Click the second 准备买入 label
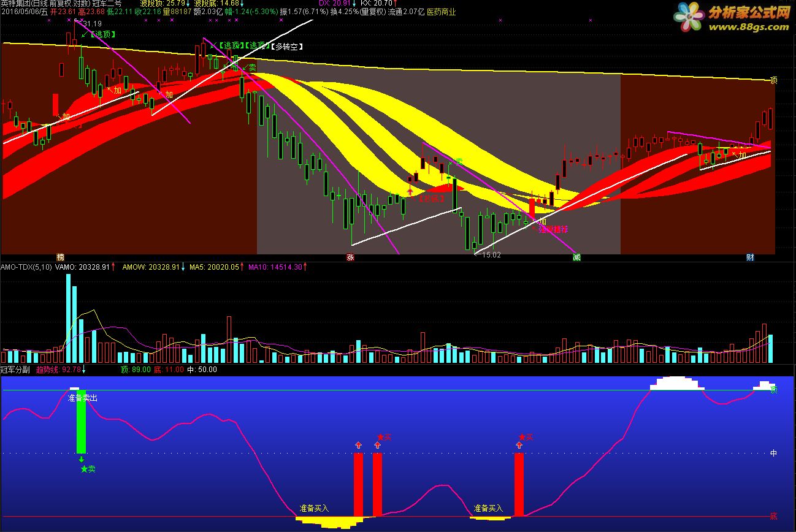 pos(488,508)
